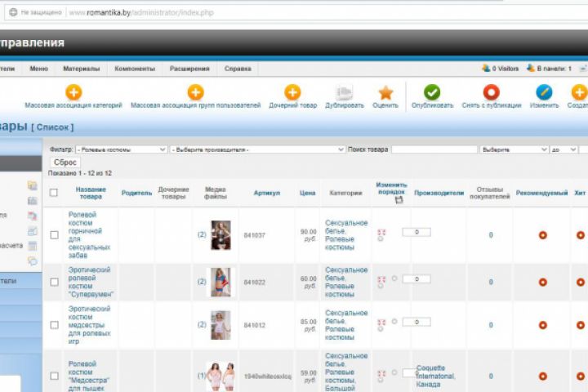Click Coquette International manufacturer link
Screen dimensions: 588x392
[x=435, y=376]
